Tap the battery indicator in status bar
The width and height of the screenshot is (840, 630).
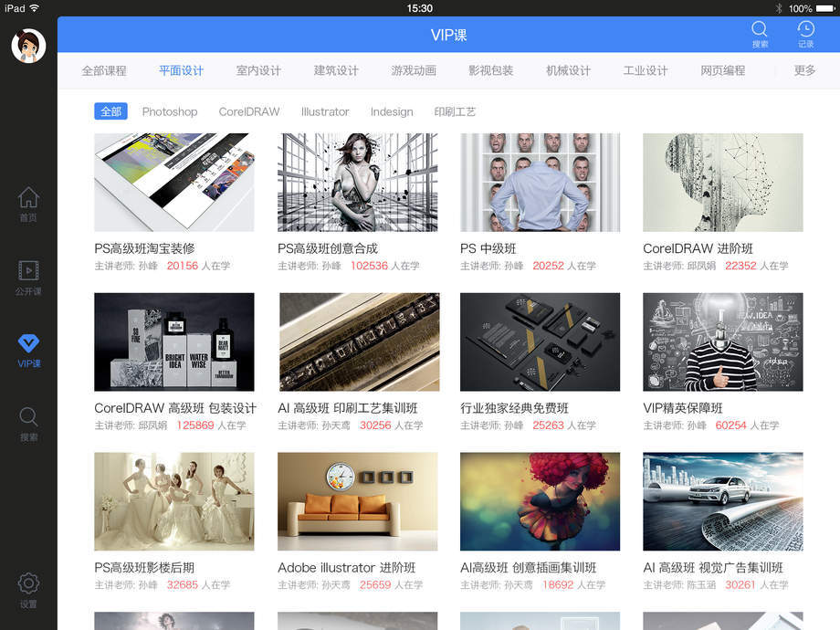point(825,8)
